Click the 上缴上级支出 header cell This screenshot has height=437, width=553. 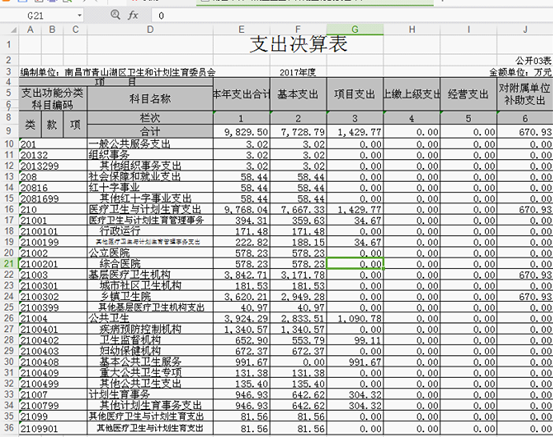(x=412, y=94)
